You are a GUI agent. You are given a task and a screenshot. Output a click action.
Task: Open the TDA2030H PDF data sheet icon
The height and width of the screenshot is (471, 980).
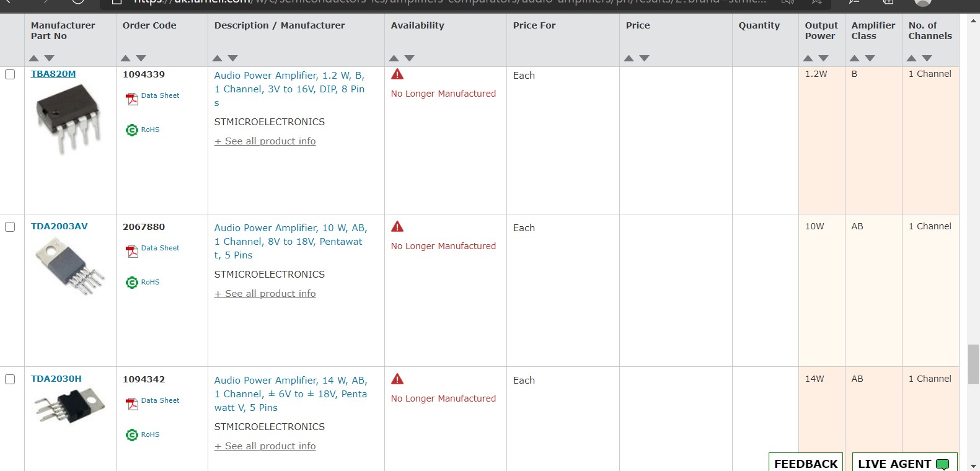[x=132, y=403]
